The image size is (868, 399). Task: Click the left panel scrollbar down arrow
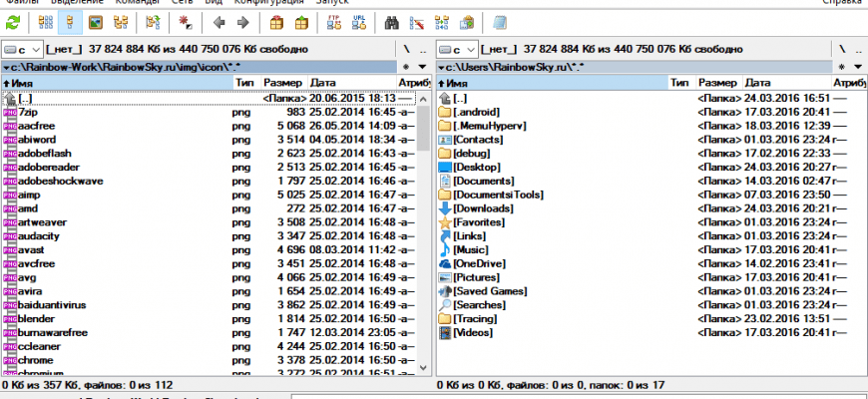(423, 367)
